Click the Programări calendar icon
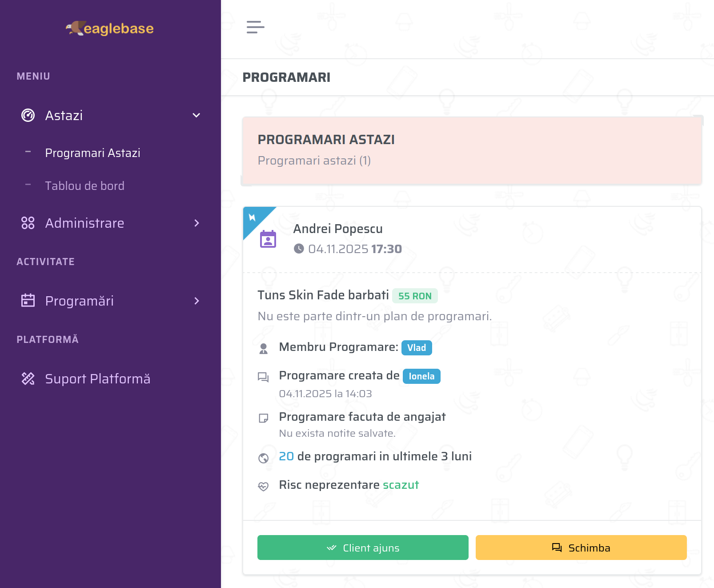Viewport: 714px width, 588px height. pyautogui.click(x=28, y=301)
